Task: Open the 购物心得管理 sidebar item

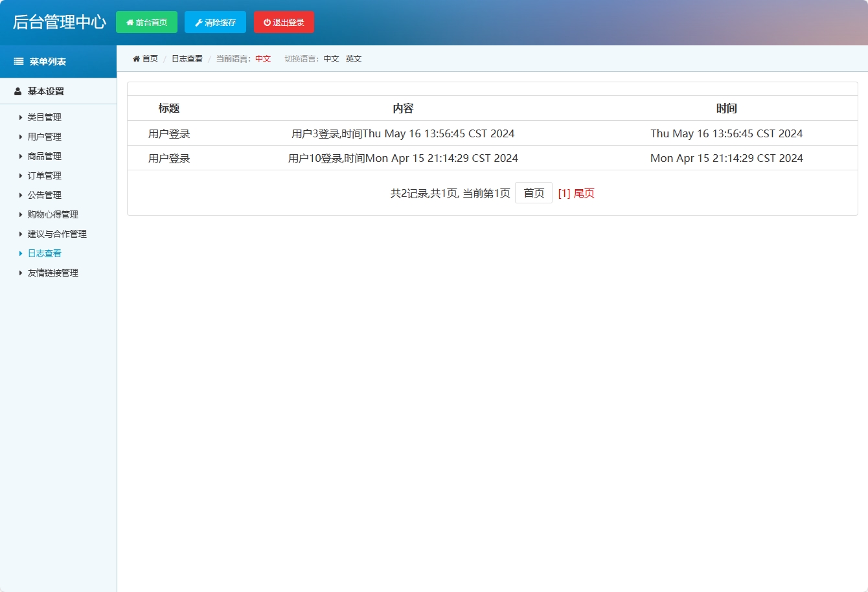Action: coord(52,214)
